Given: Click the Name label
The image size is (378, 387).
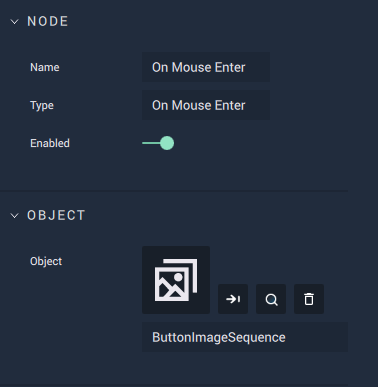Looking at the screenshot, I should [45, 67].
